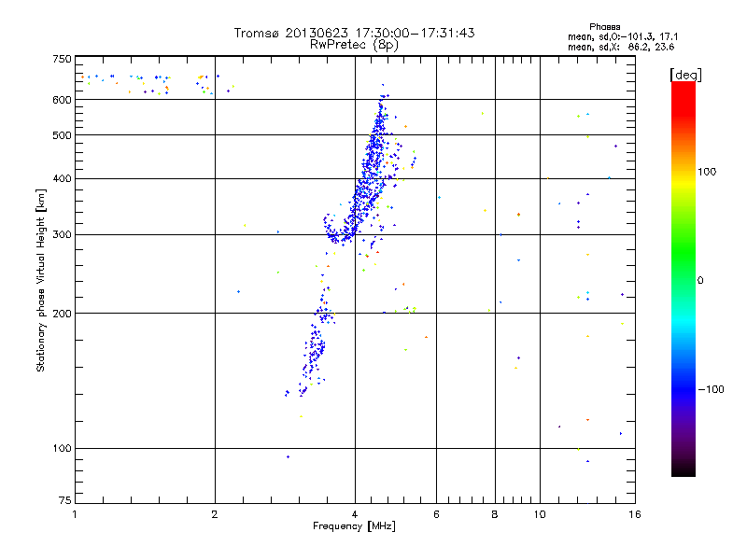Select the 'RwPretec (8p)' subtitle text
Image resolution: width=747 pixels, height=560 pixels.
pyautogui.click(x=355, y=45)
